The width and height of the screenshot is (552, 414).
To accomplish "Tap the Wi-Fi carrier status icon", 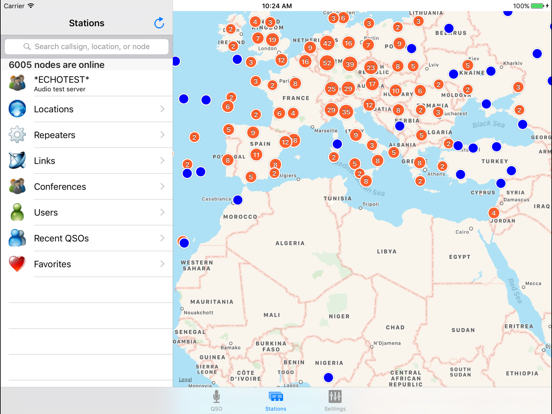I will click(x=31, y=6).
